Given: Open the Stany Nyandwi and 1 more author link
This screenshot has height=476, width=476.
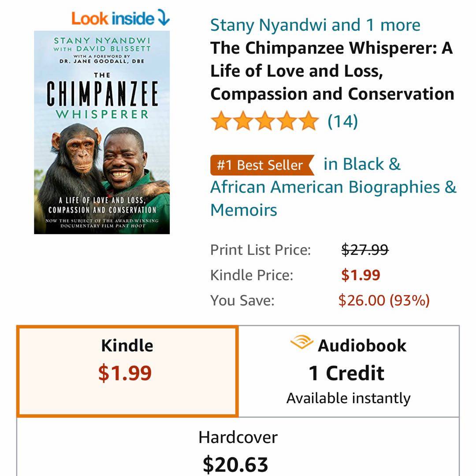Looking at the screenshot, I should click(315, 25).
